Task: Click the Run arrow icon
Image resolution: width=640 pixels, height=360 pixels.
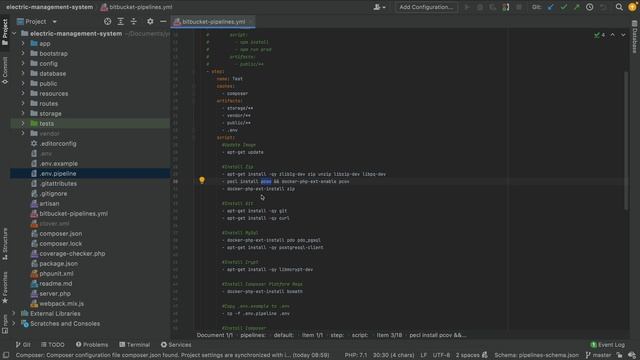Action: pyautogui.click(x=467, y=7)
